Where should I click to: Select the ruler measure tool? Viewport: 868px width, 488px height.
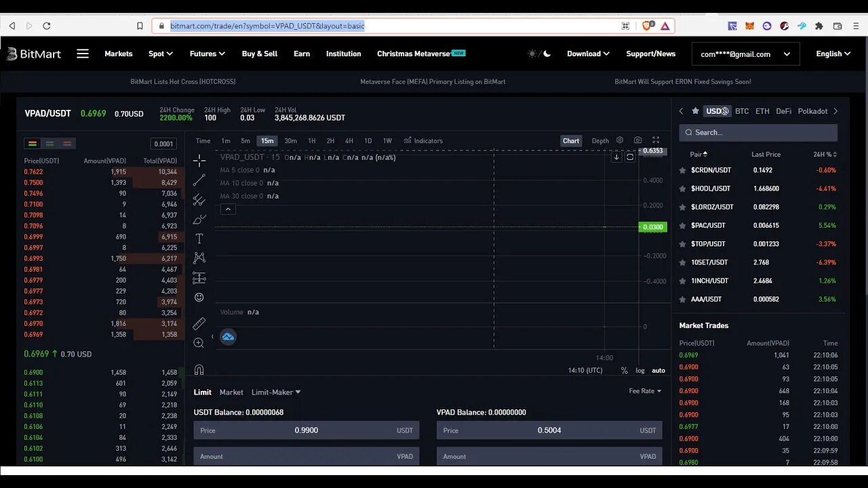[199, 323]
